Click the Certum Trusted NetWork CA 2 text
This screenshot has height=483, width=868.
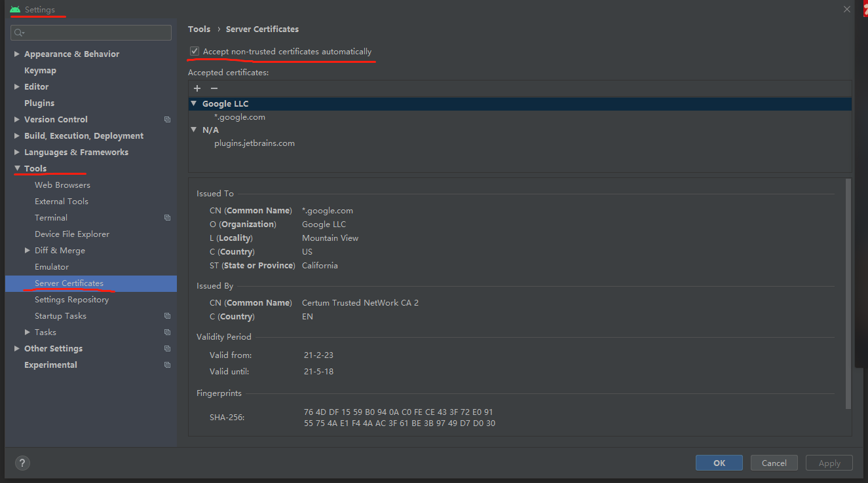point(360,303)
